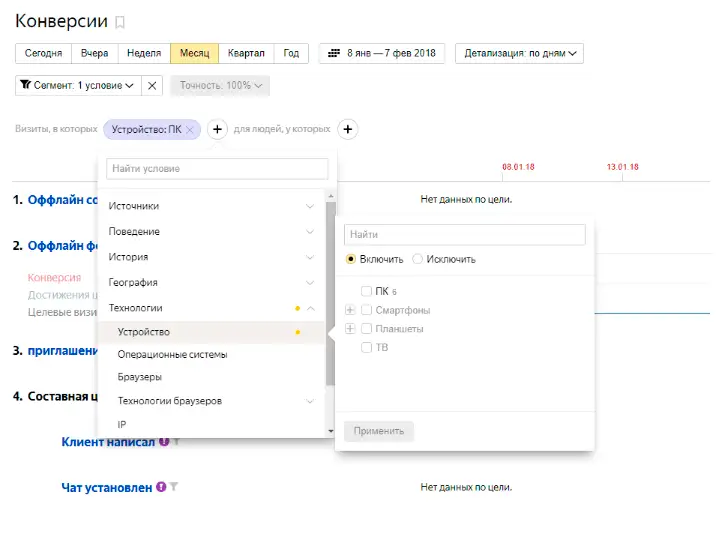The width and height of the screenshot is (727, 535).
Task: Add a visit condition with plus button
Action: pyautogui.click(x=217, y=129)
